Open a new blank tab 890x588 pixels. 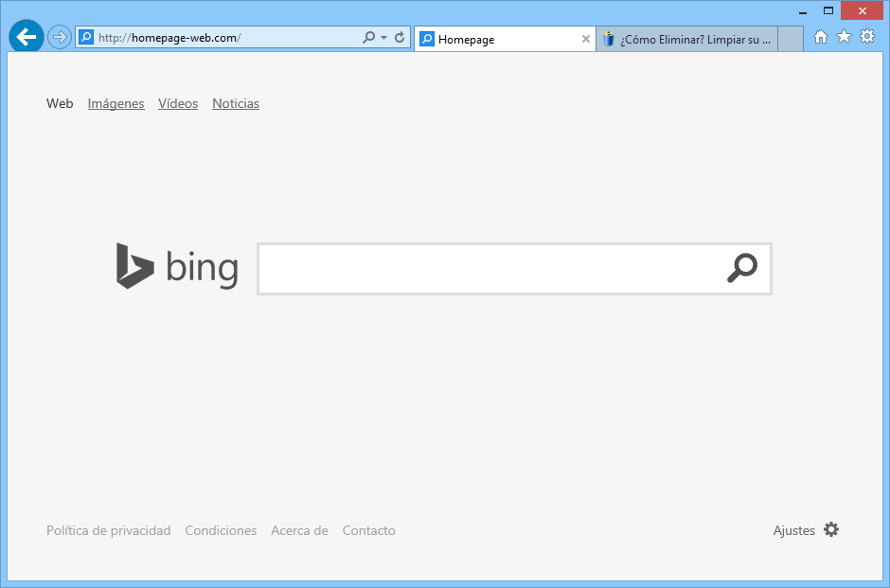790,39
